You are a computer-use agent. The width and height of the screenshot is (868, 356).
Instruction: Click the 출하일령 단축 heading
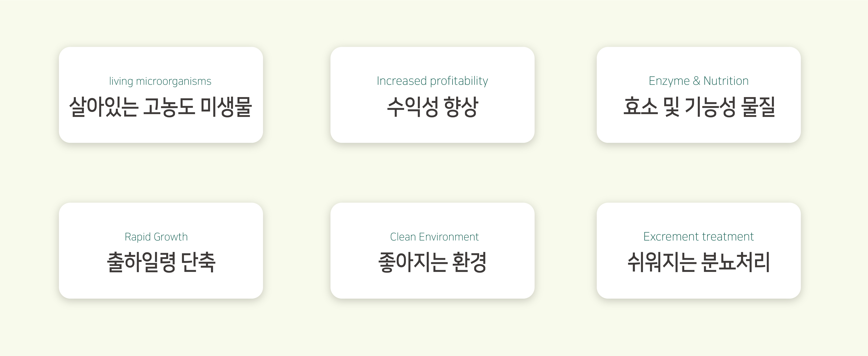[161, 262]
